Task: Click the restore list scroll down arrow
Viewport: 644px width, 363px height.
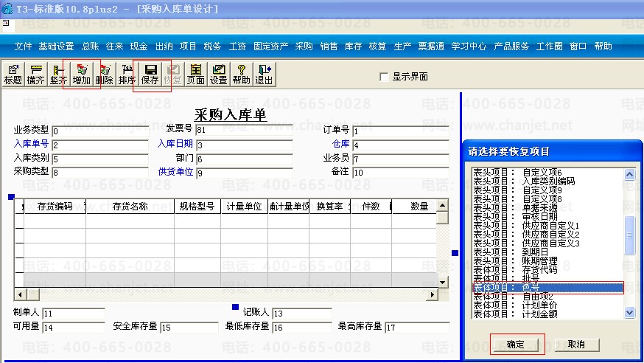Action: pos(629,312)
